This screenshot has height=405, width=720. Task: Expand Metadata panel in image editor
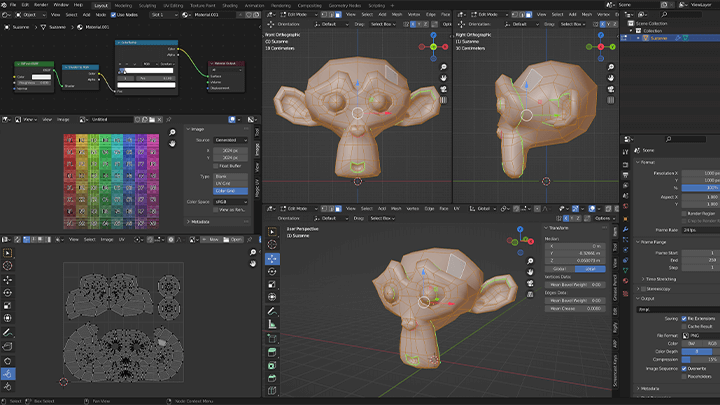[200, 222]
